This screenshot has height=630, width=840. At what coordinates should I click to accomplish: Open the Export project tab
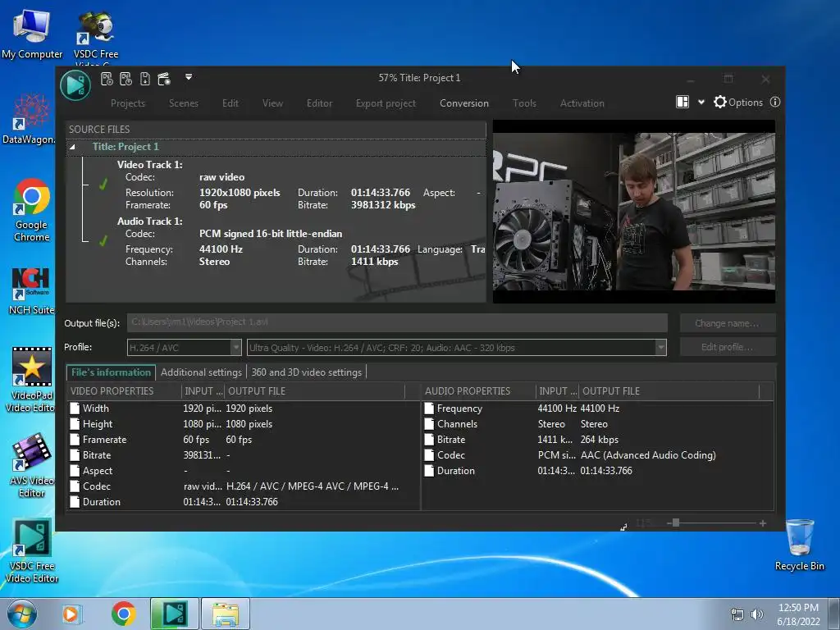point(386,103)
